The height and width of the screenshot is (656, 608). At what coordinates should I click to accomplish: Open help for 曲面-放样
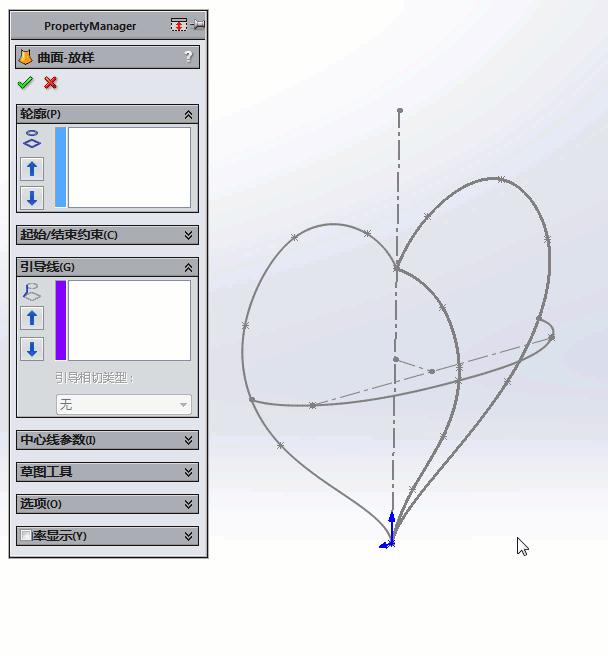188,56
